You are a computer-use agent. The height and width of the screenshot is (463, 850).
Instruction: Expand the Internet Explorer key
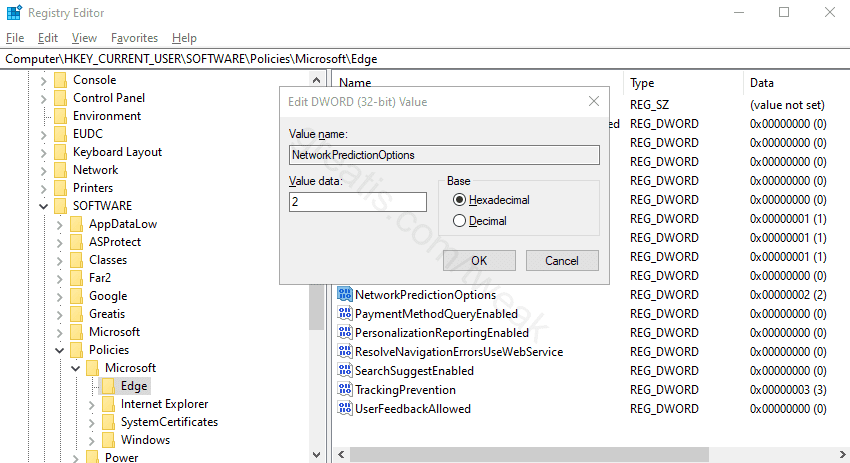pyautogui.click(x=91, y=404)
